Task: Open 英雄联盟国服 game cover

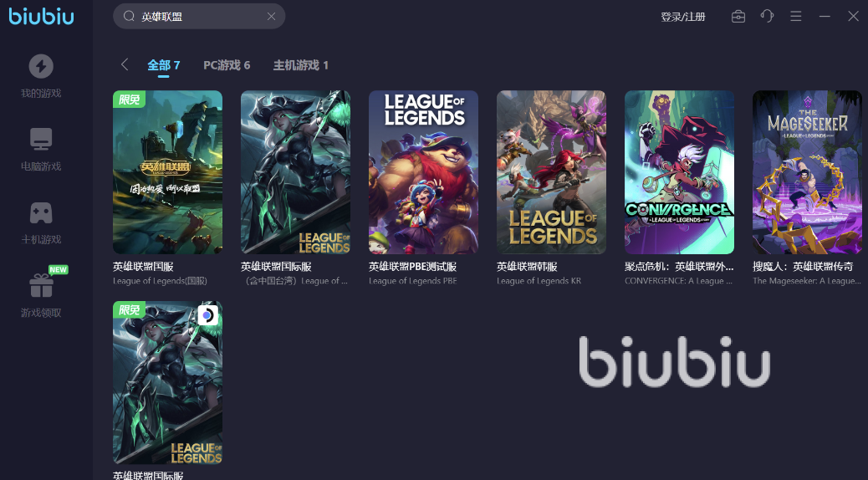Action: pyautogui.click(x=168, y=172)
